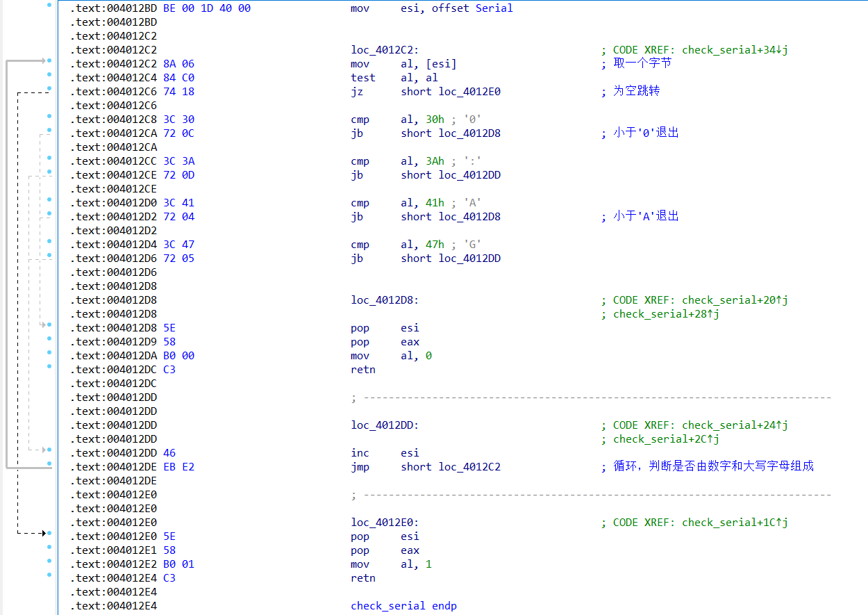Select the loc_4012D8: label definition
Screen dimensions: 868x615
point(385,300)
